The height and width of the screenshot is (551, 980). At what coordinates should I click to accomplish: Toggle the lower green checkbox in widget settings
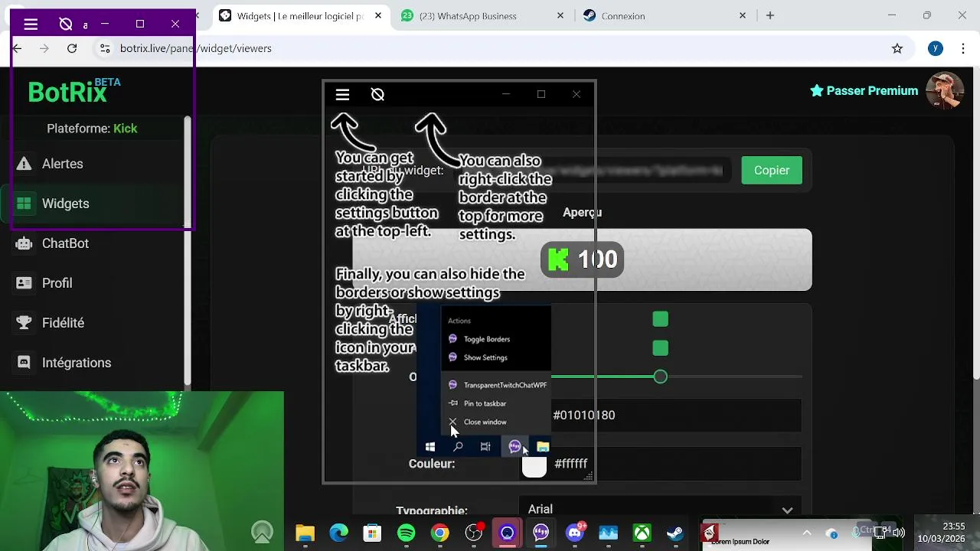pos(660,348)
